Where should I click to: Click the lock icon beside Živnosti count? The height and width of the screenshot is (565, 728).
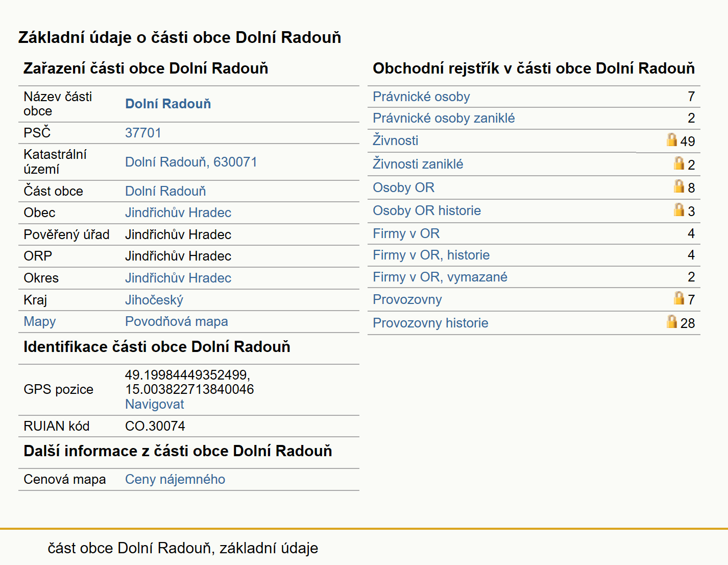point(672,139)
